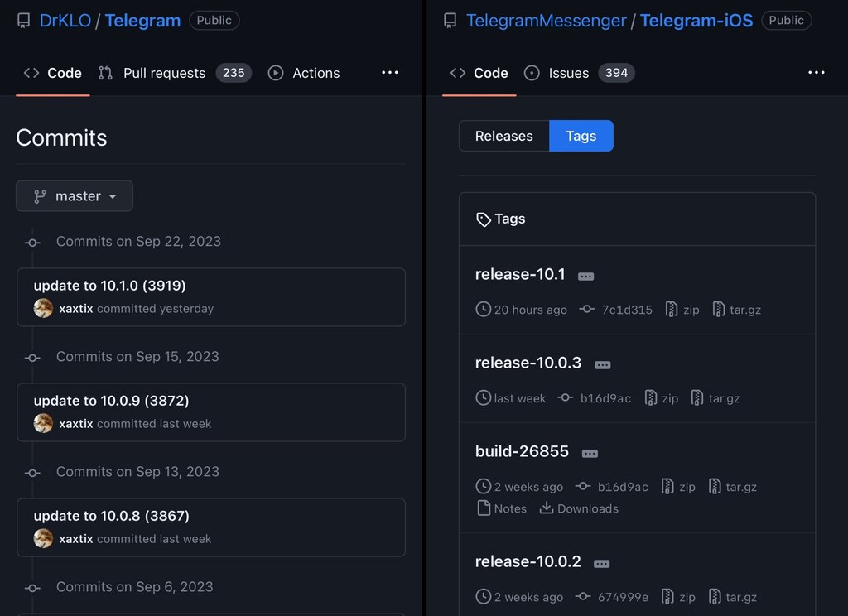Select the Tags button
Image resolution: width=848 pixels, height=616 pixels.
tap(581, 136)
